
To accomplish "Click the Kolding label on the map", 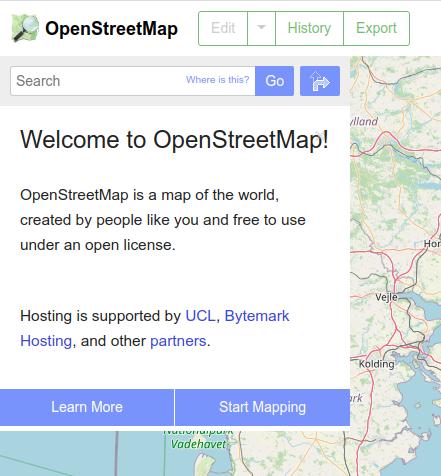I will tap(376, 364).
